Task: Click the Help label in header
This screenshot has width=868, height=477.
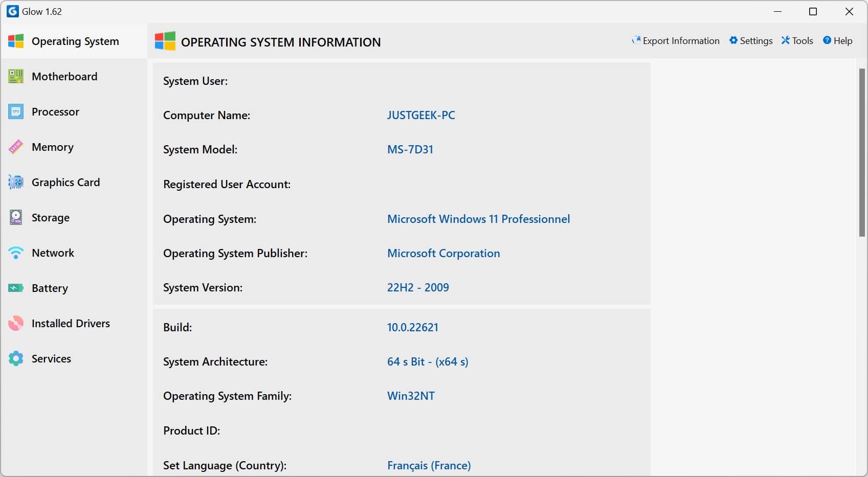Action: [x=843, y=41]
